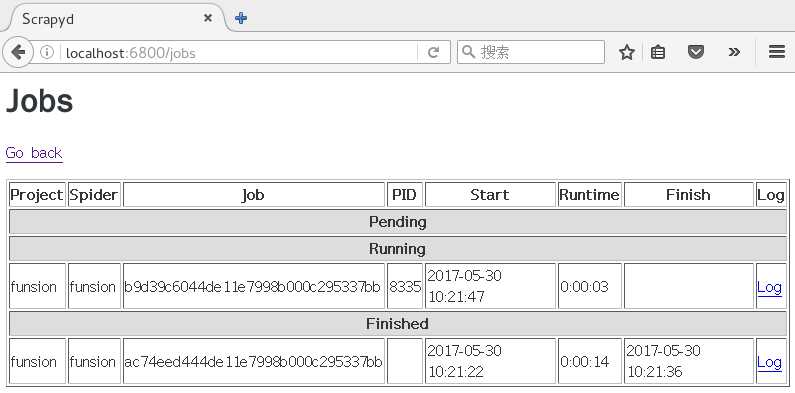Open site information icon in address bar
Image resolution: width=795 pixels, height=393 pixels.
(47, 52)
